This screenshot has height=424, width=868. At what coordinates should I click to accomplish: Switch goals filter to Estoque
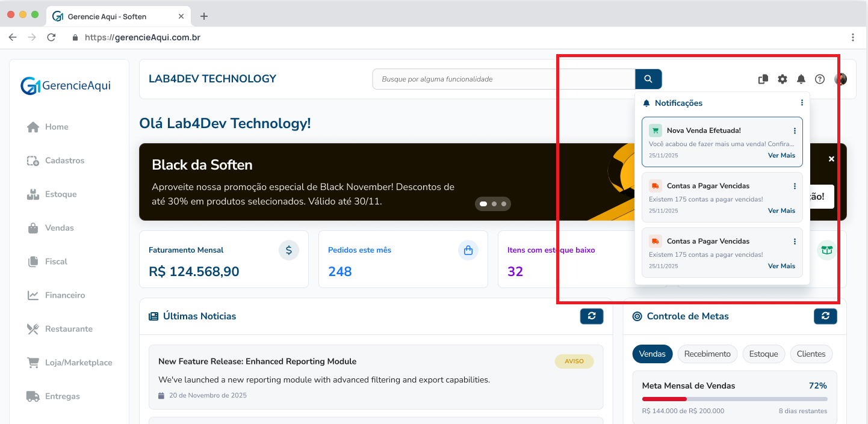763,354
